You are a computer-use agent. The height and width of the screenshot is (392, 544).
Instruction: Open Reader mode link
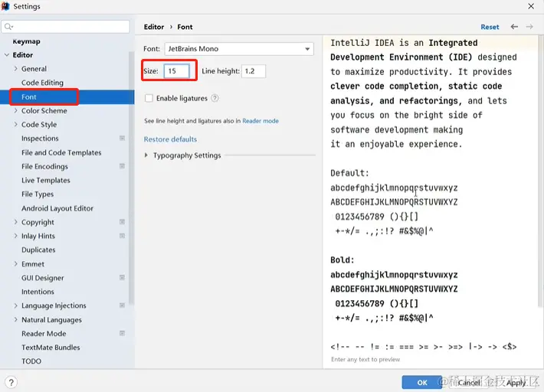coord(261,121)
